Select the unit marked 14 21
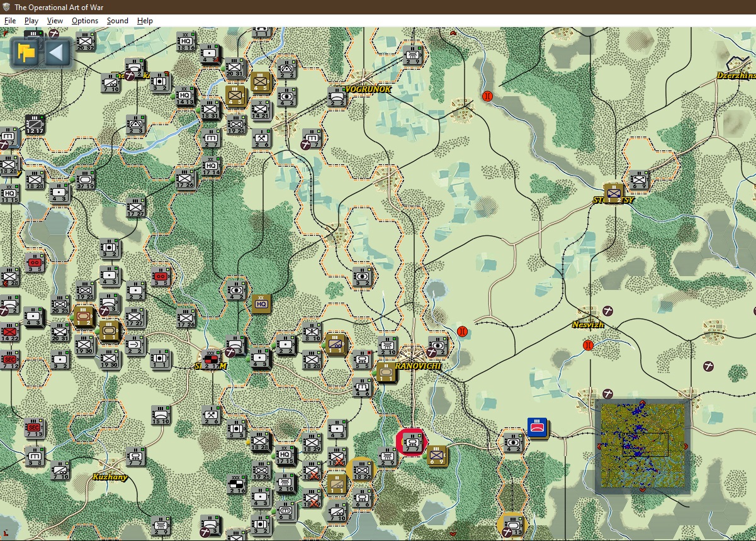This screenshot has height=541, width=756. (261, 109)
